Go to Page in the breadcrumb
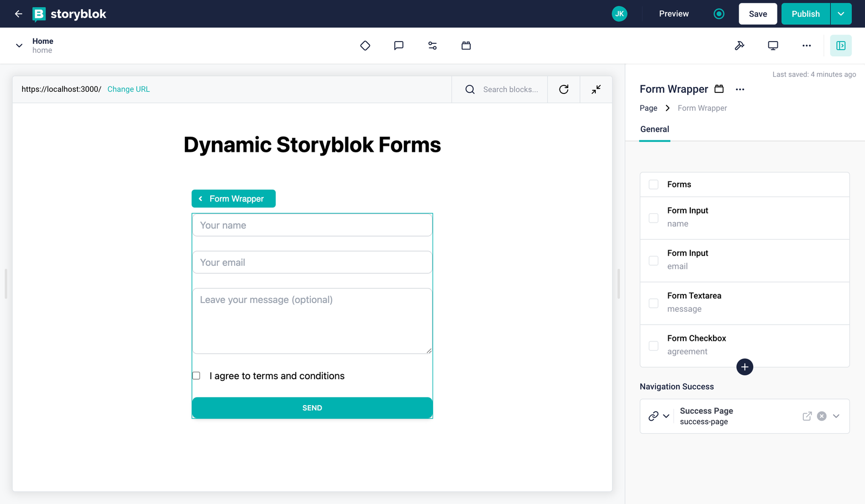Screen dimensions: 865x504 648,108
